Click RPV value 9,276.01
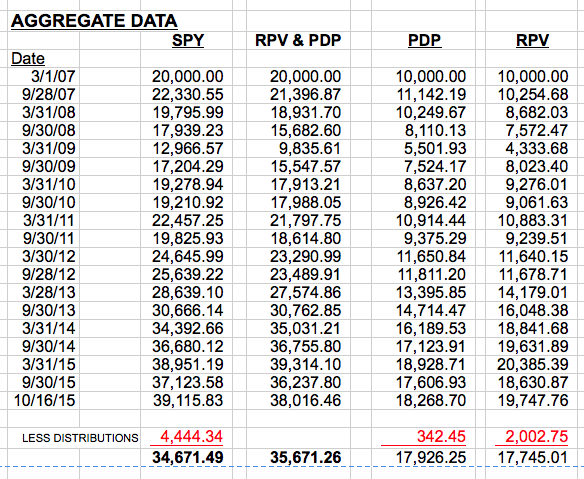The image size is (584, 479). 537,184
